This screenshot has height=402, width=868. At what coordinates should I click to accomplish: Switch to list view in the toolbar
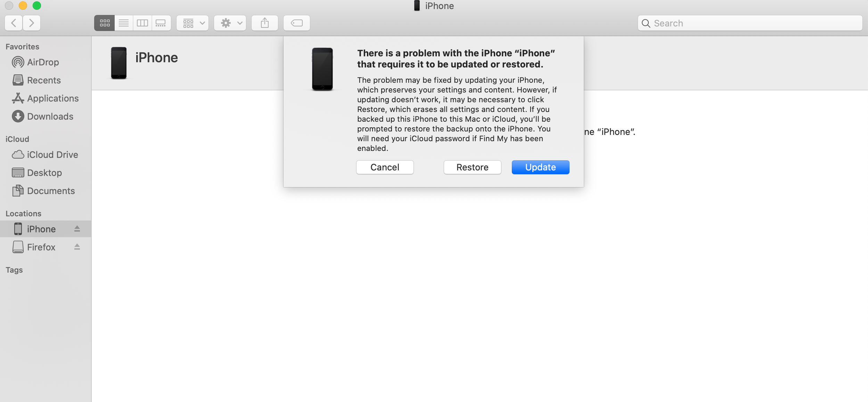(x=124, y=23)
